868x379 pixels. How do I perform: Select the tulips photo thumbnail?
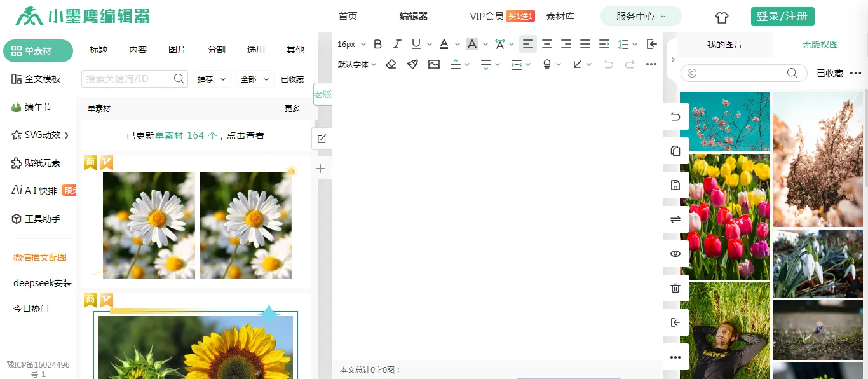(725, 217)
